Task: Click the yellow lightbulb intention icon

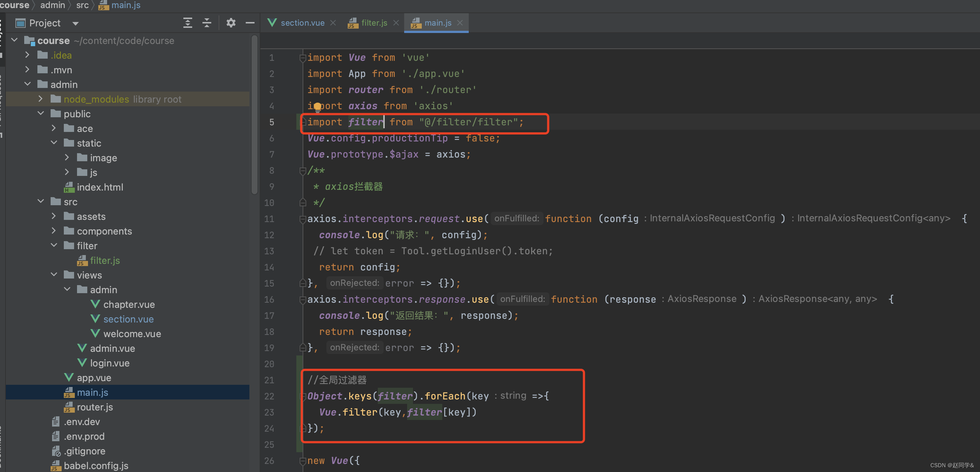Action: [x=318, y=107]
